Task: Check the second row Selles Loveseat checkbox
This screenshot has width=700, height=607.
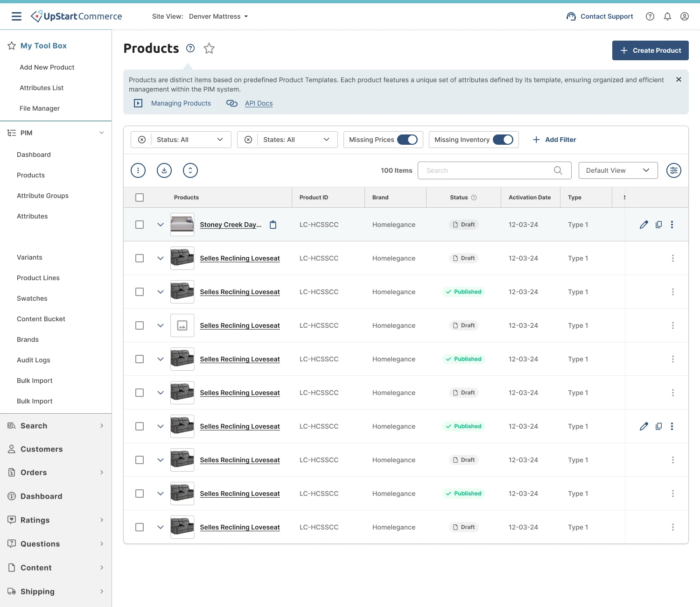Action: 140,258
